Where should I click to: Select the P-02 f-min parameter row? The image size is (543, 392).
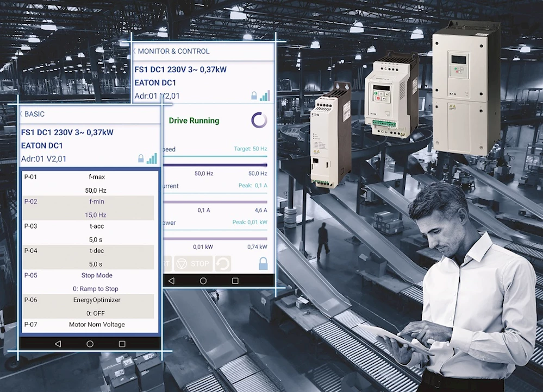click(x=90, y=208)
